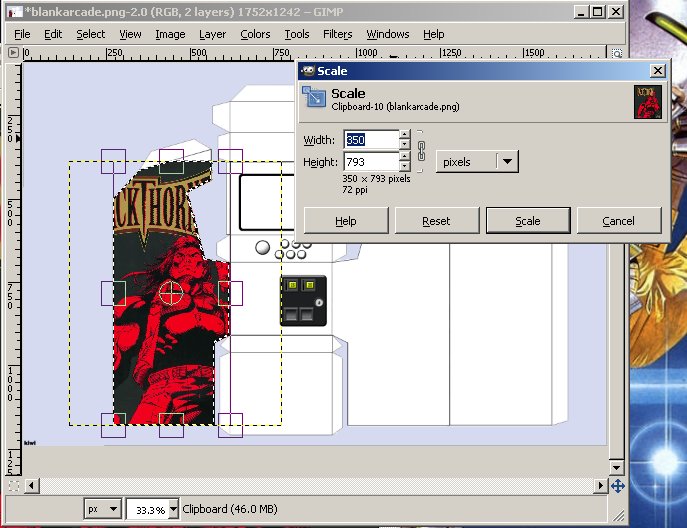The height and width of the screenshot is (528, 687).
Task: Open the Edit menu
Action: click(x=53, y=34)
